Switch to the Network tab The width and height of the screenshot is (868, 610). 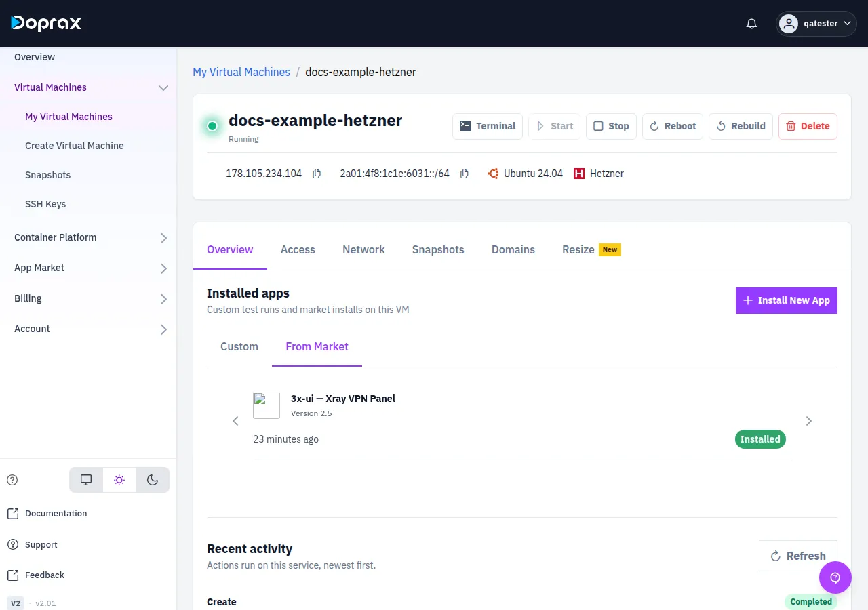click(x=363, y=249)
